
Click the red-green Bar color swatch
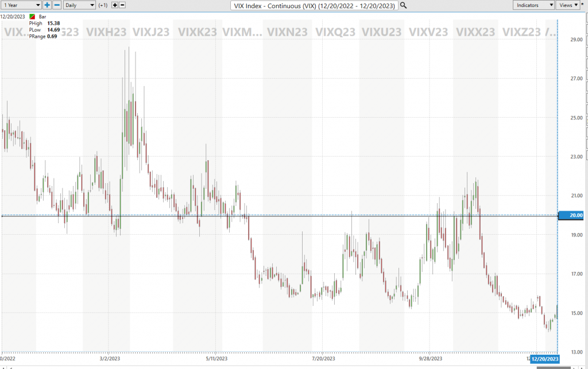point(32,17)
